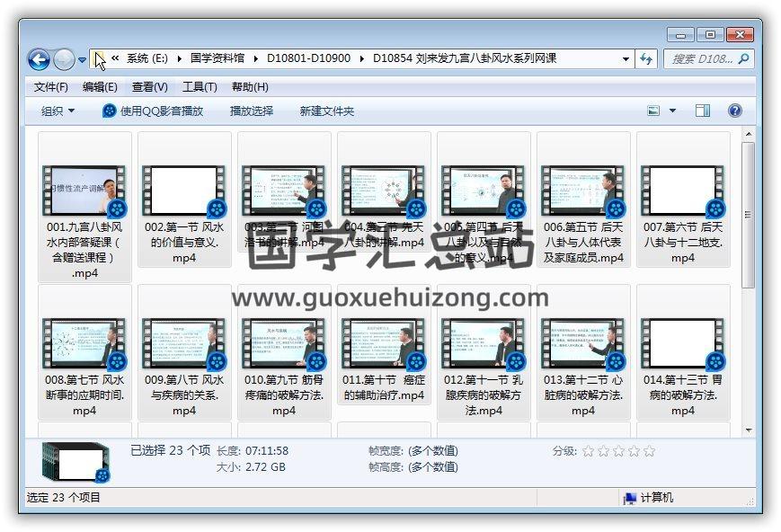This screenshot has height=532, width=781.
Task: Select the 008.第七节 风水断事的应期时间 video
Action: [84, 352]
